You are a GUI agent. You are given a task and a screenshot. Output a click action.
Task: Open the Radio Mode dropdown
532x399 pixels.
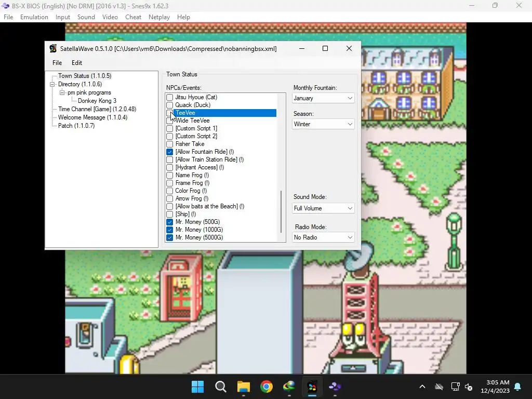323,237
